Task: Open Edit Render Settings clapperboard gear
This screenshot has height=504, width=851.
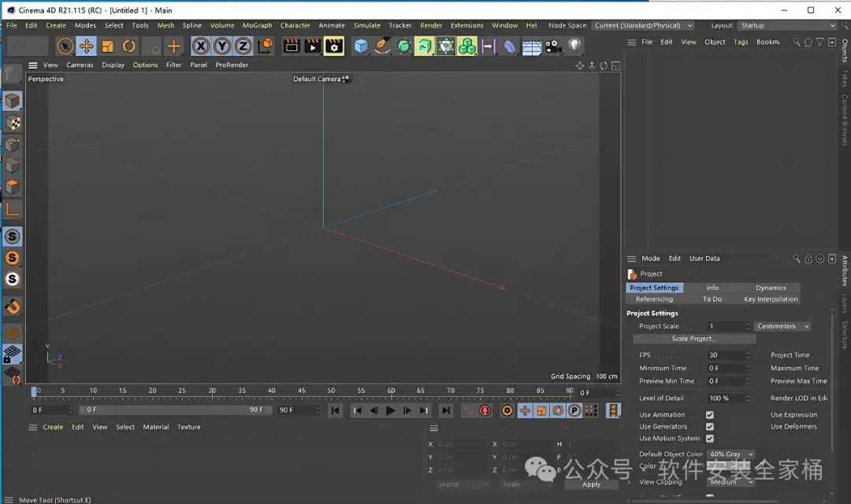Action: click(x=334, y=46)
